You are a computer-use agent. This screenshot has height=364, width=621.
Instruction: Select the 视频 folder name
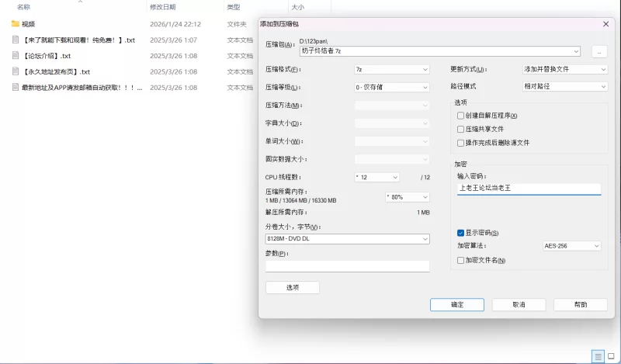[28, 24]
